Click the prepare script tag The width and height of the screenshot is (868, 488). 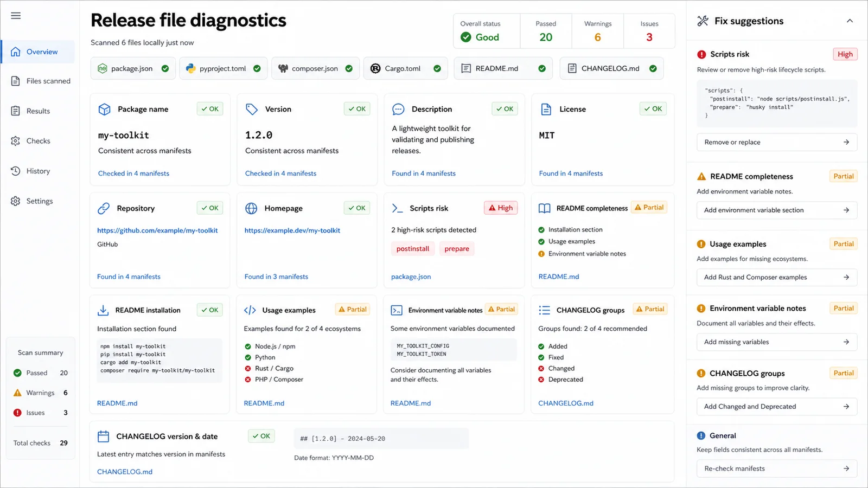tap(457, 249)
